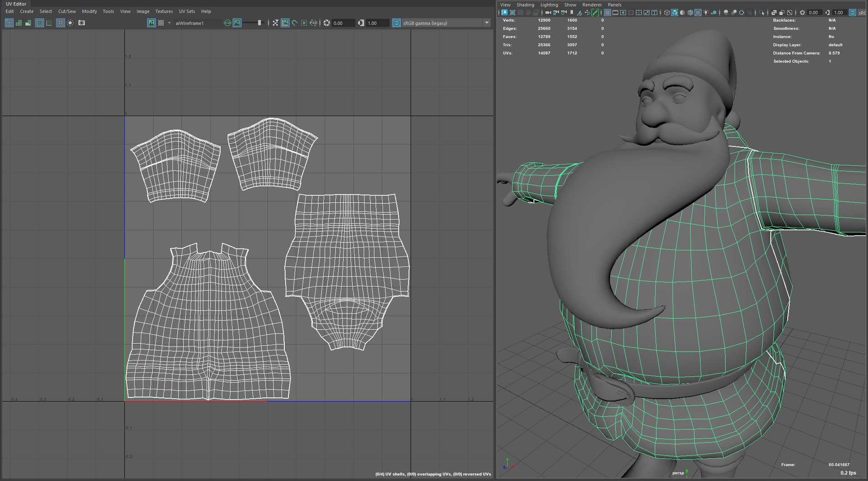Viewport: 868px width, 481px height.
Task: Open the sRGB gamma (legacy) dropdown
Action: (x=446, y=23)
